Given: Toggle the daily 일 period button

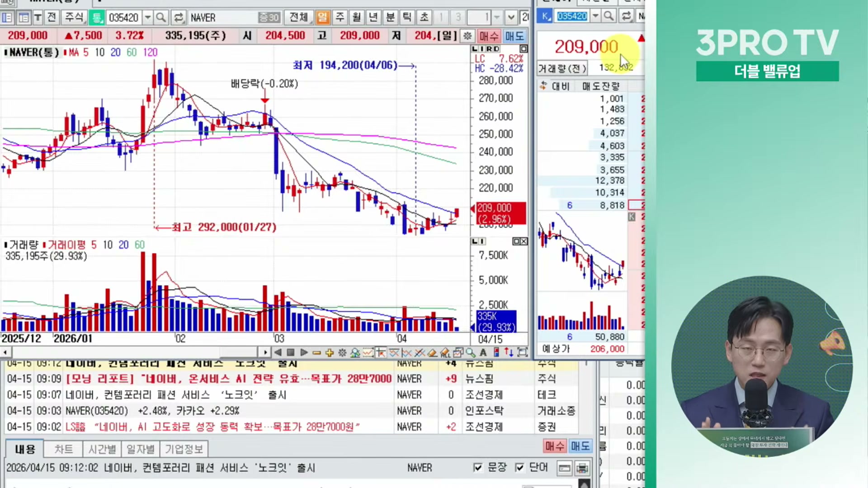Looking at the screenshot, I should pos(322,18).
